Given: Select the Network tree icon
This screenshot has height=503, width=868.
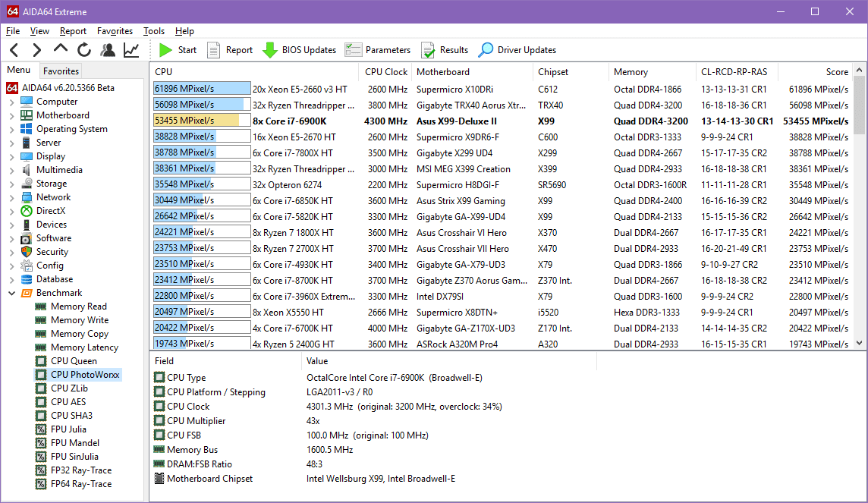Looking at the screenshot, I should coord(27,197).
